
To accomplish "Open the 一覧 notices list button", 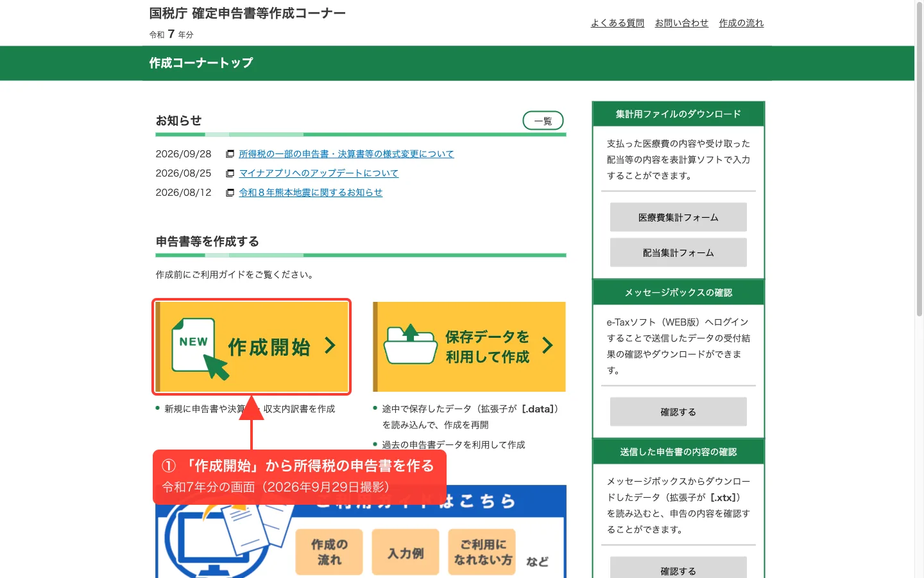I will click(x=543, y=121).
